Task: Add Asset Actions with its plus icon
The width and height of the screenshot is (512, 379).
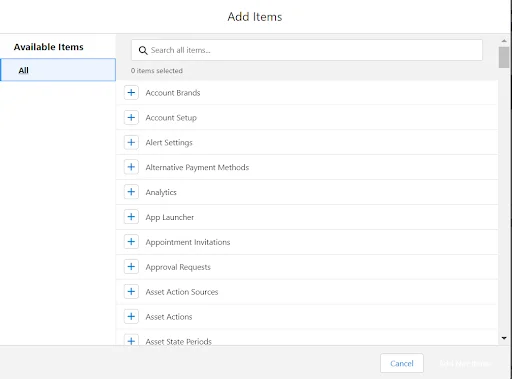Action: pos(131,316)
